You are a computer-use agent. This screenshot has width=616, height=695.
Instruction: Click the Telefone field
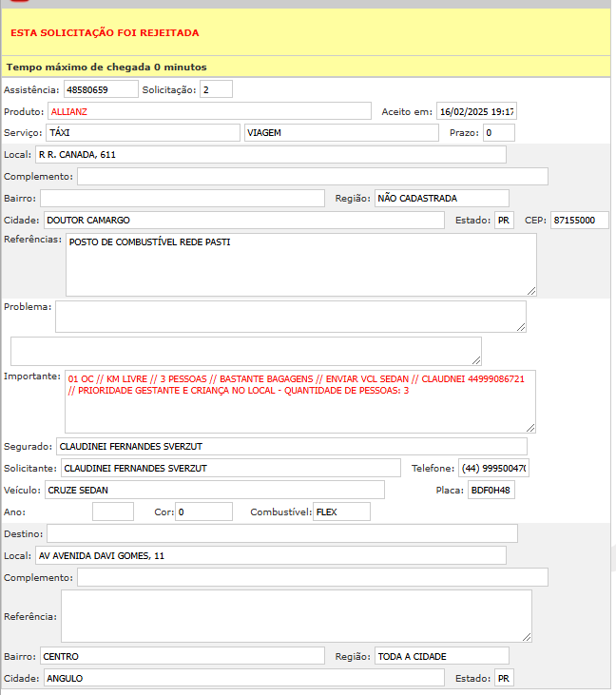[x=493, y=468]
